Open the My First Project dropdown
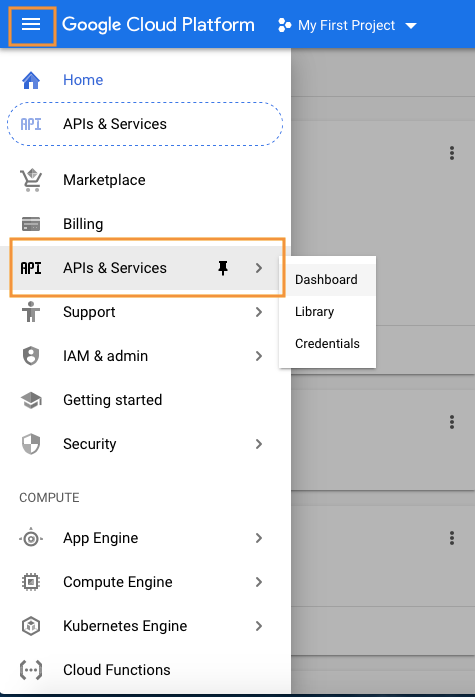 pyautogui.click(x=347, y=25)
